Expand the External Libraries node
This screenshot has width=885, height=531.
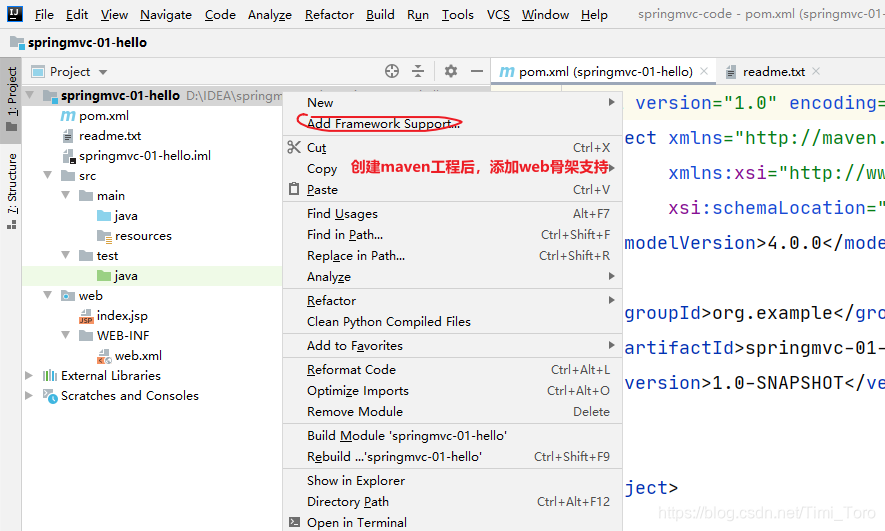29,375
